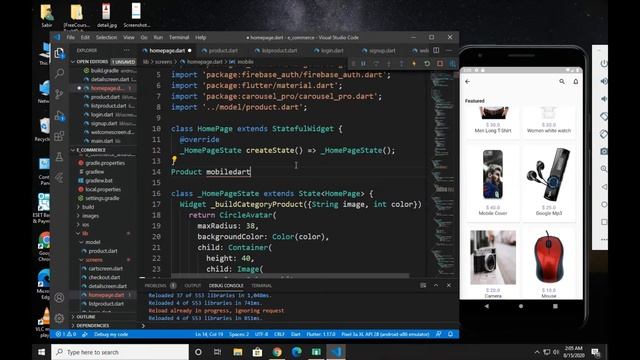Screen dimensions: 640x360
Task: Close the bottom panel
Action: click(449, 285)
